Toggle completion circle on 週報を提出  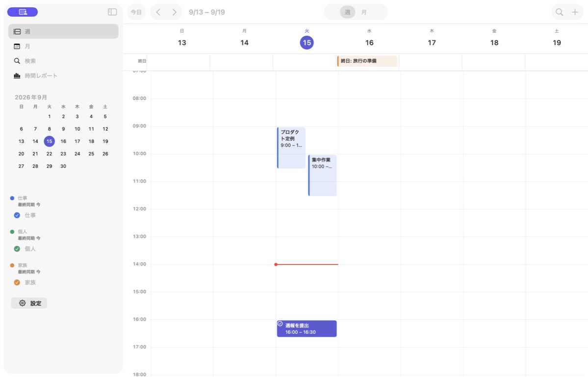pyautogui.click(x=280, y=323)
